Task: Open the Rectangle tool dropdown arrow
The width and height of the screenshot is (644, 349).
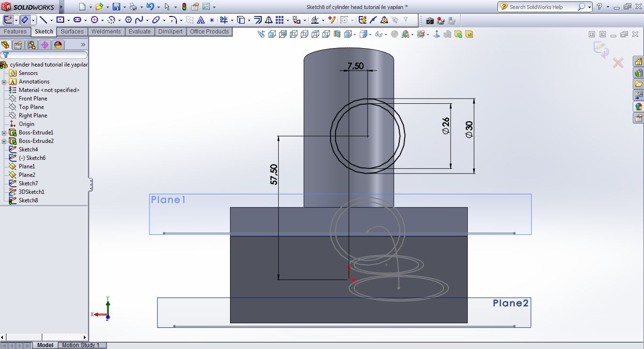Action: click(x=68, y=20)
